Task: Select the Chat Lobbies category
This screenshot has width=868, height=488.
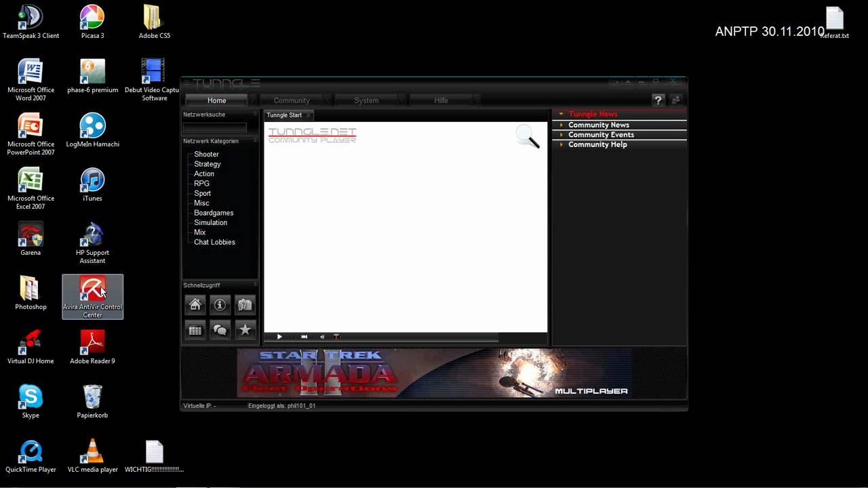Action: click(x=214, y=242)
